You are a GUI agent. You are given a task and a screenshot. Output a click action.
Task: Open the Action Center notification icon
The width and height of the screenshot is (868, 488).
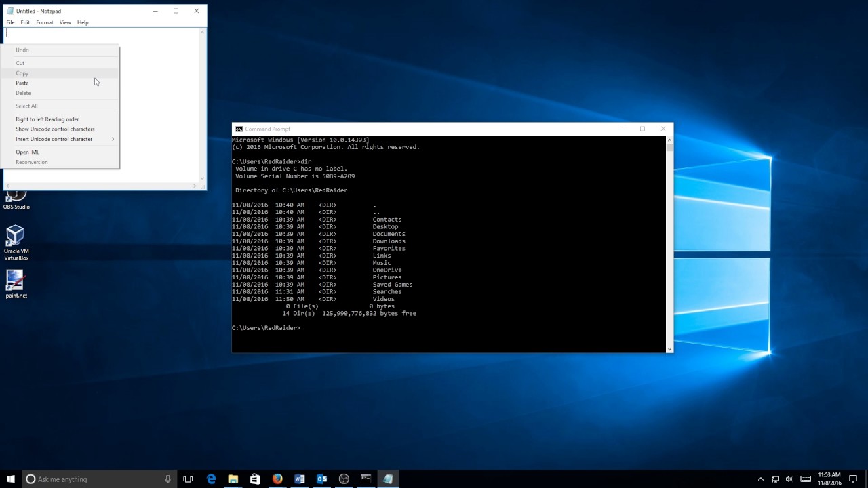point(853,479)
